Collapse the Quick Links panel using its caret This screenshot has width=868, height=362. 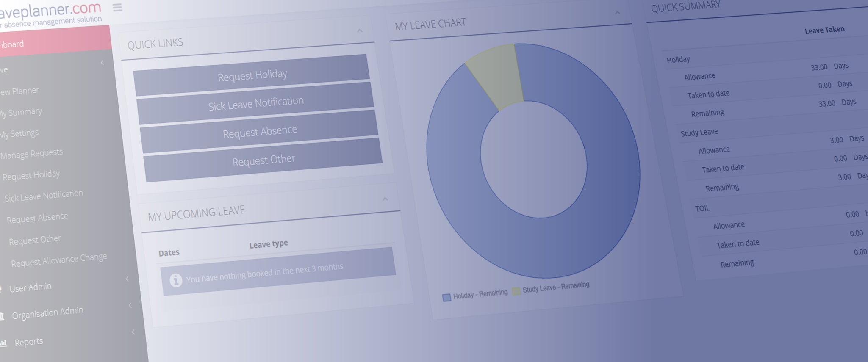(x=360, y=31)
